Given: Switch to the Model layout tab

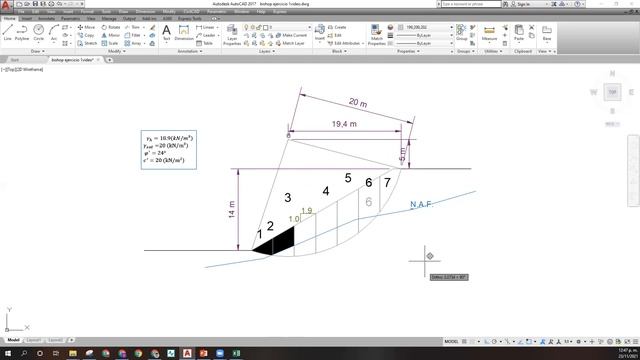Looking at the screenshot, I should click(x=13, y=340).
